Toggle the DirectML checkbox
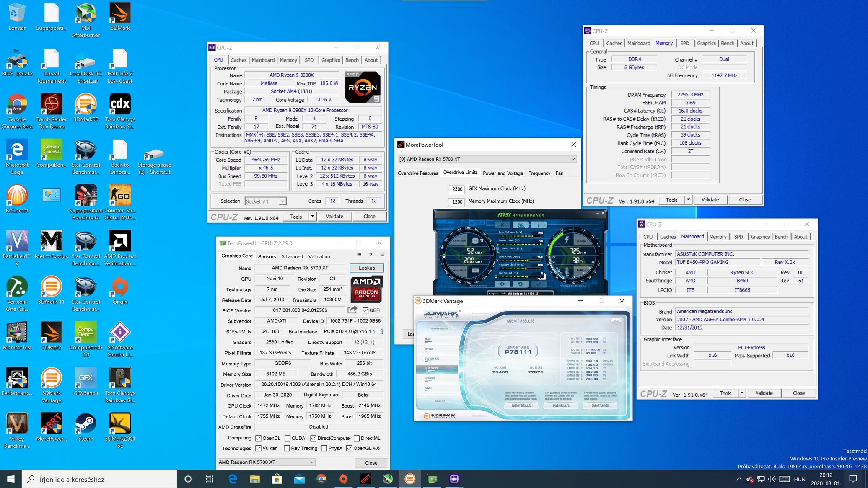Image resolution: width=868 pixels, height=488 pixels. pos(357,438)
